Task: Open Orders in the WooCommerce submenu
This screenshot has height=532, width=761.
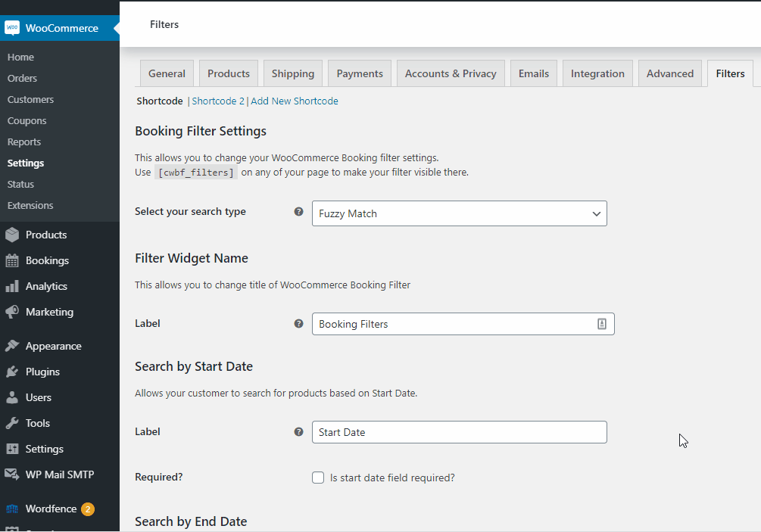Action: tap(22, 78)
